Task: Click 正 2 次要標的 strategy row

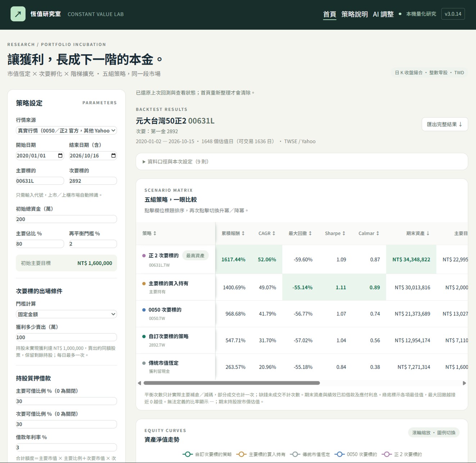Action: 302,259
